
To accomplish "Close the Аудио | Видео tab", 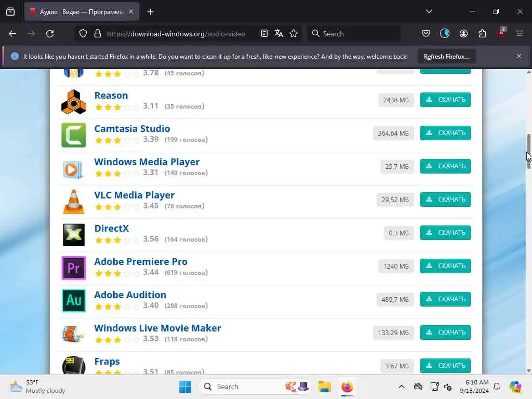I will tap(131, 12).
